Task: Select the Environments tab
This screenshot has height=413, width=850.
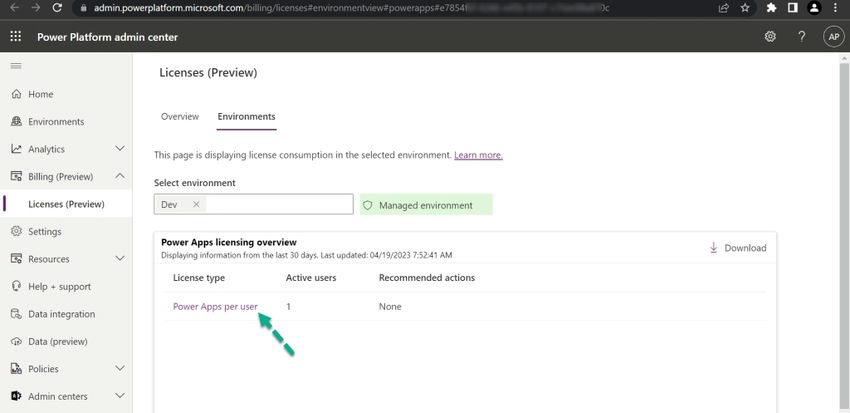Action: [246, 116]
